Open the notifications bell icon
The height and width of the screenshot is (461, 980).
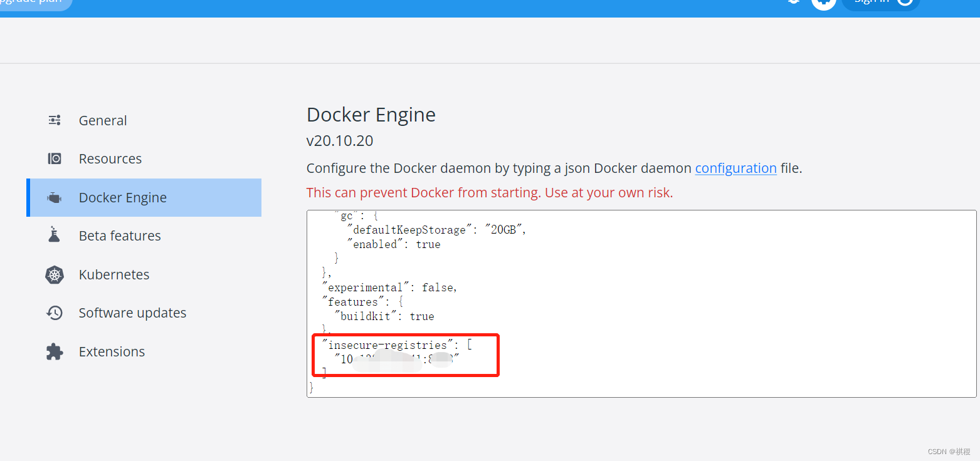tap(793, 3)
